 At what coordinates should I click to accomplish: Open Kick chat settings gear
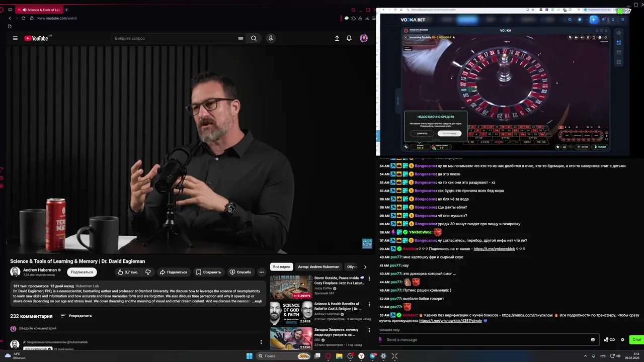(x=622, y=339)
